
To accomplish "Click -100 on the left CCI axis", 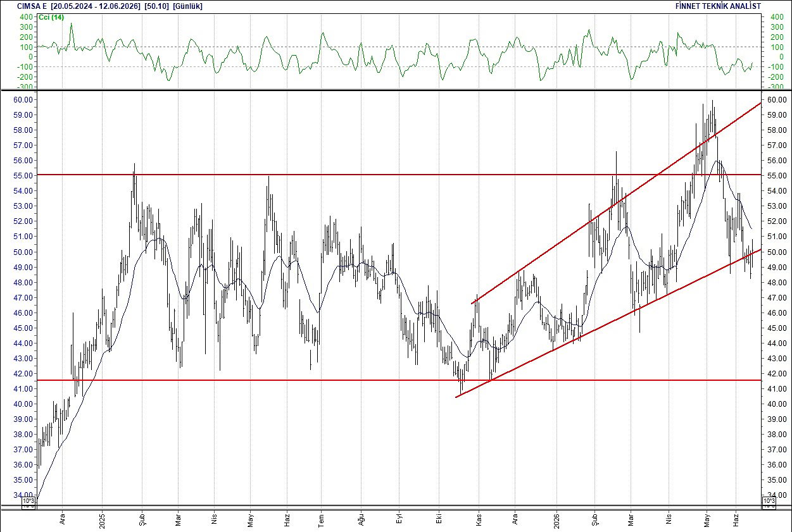I will pos(25,66).
